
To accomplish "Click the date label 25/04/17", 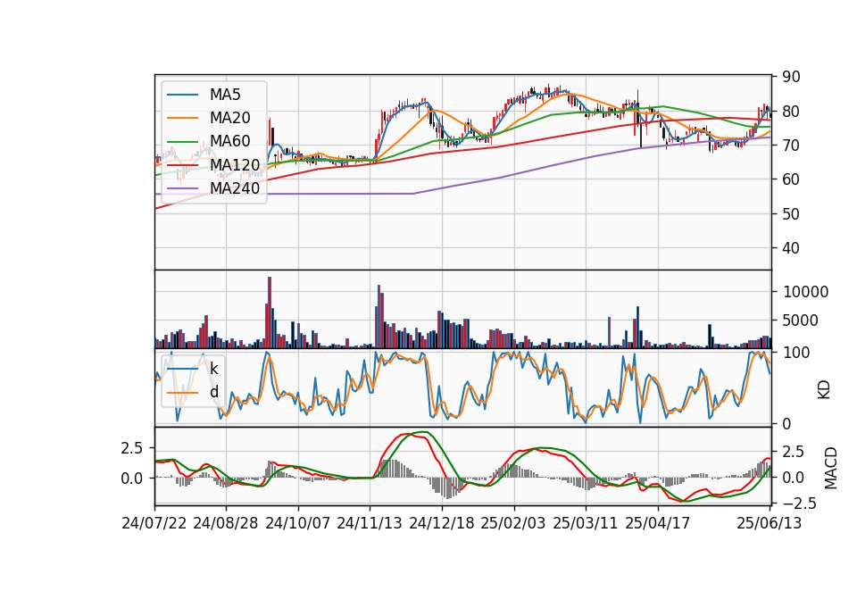I will [x=658, y=523].
